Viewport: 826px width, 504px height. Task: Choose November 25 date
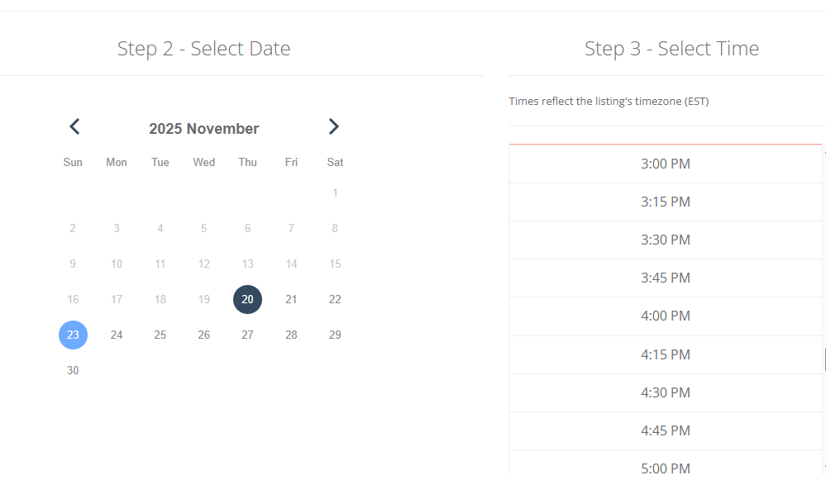[160, 335]
